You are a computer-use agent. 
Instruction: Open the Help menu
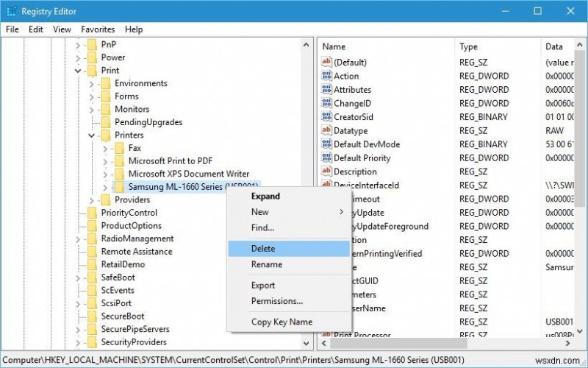click(134, 29)
